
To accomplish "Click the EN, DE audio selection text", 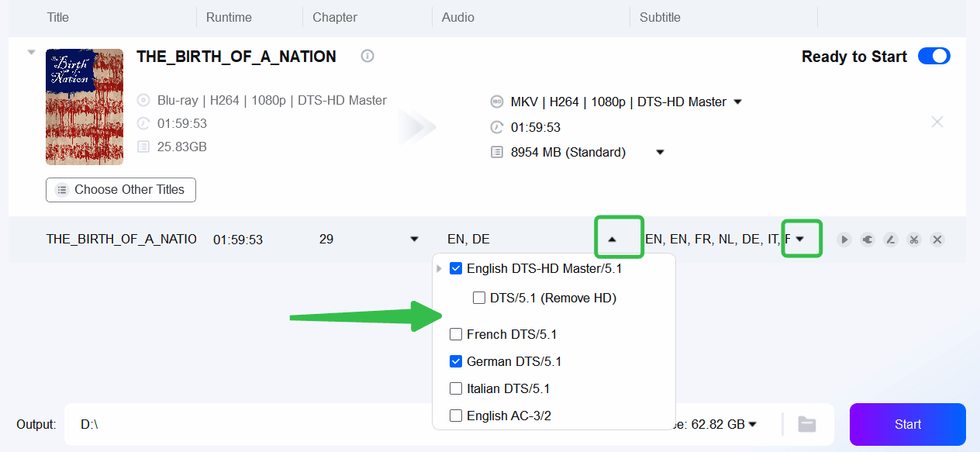I will point(468,239).
